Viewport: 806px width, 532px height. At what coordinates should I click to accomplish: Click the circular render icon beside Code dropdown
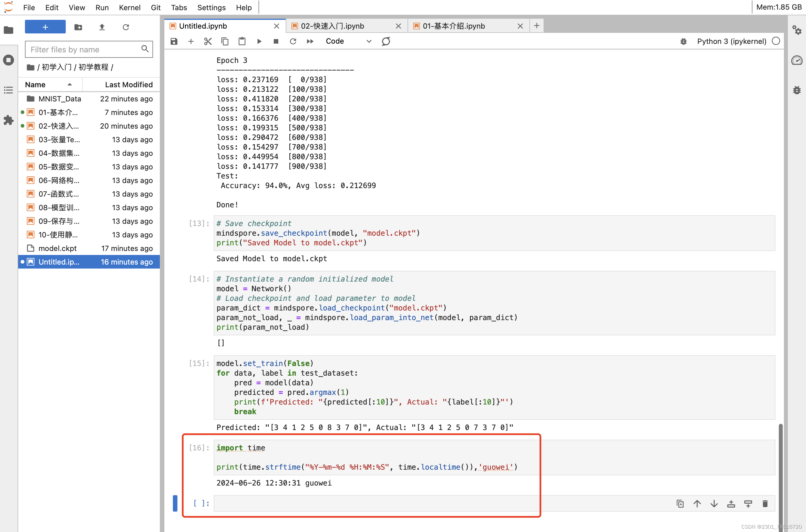click(x=386, y=41)
